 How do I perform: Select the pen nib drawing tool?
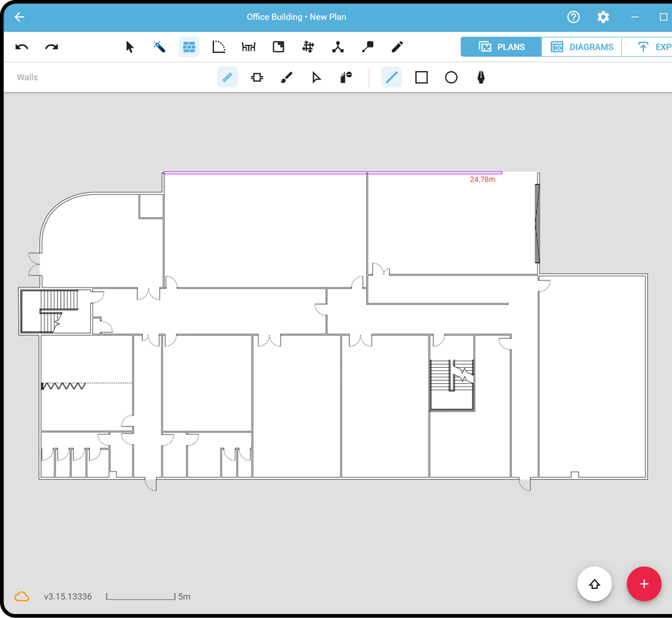coord(481,77)
